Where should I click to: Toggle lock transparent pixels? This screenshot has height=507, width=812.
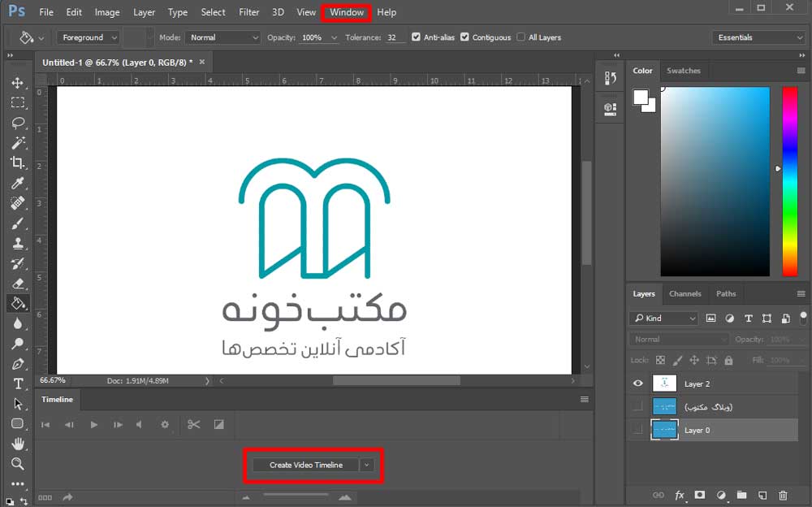[660, 360]
